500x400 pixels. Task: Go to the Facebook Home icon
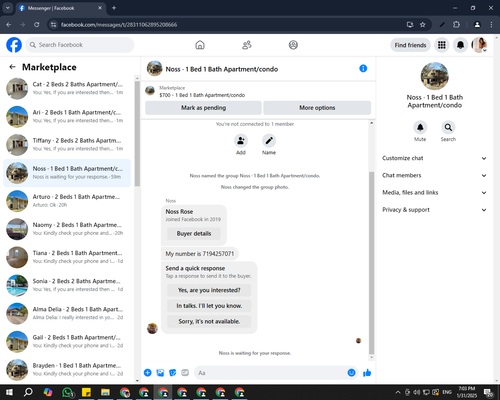click(x=200, y=45)
